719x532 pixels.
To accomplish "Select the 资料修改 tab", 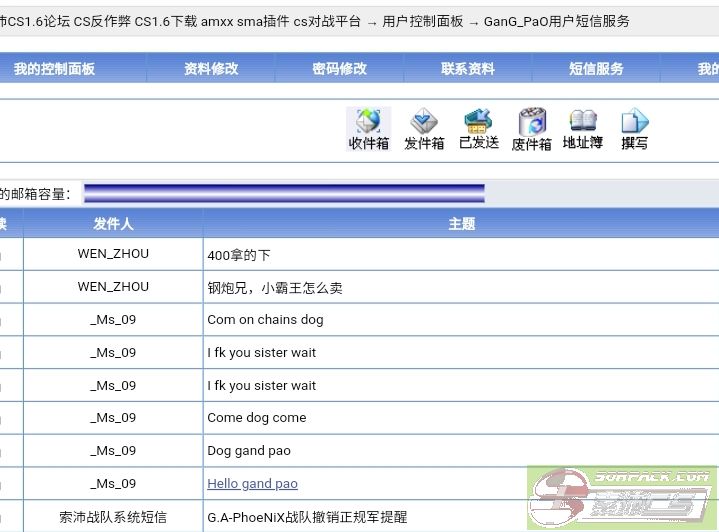I will (x=211, y=69).
